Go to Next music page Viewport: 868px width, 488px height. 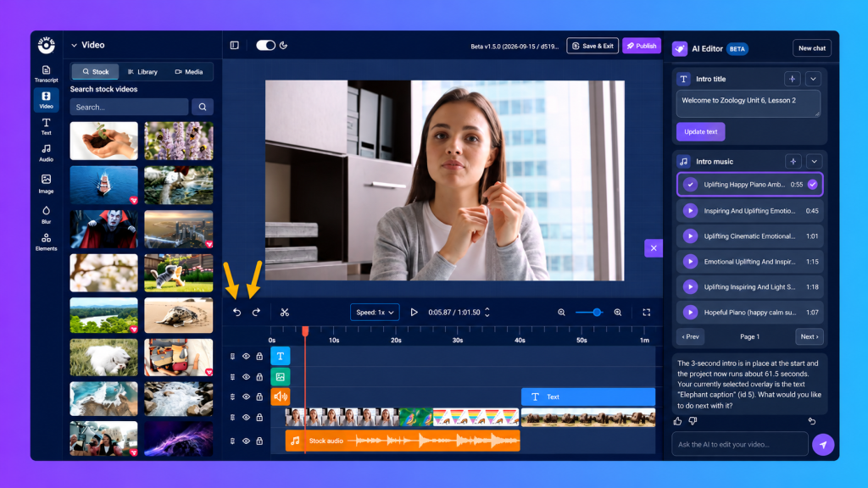click(x=809, y=336)
